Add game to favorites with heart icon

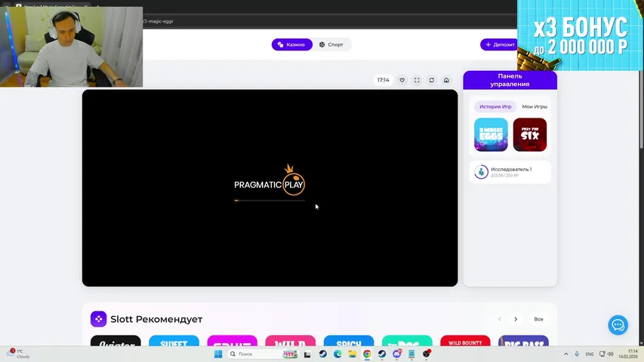pos(402,80)
